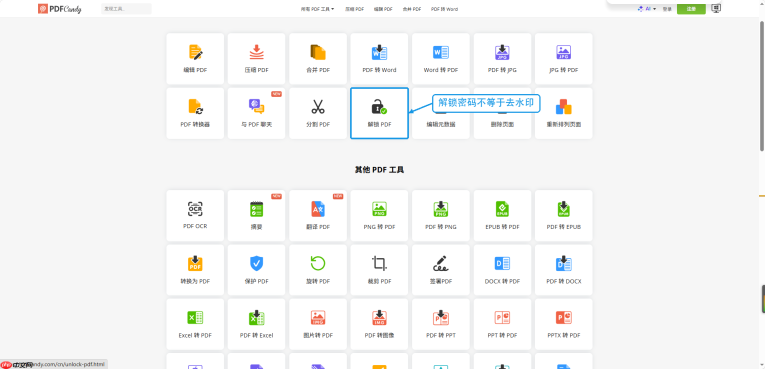Viewport: 765px width, 369px height.
Task: Open the PPT 转 PDF icon
Action: click(502, 318)
